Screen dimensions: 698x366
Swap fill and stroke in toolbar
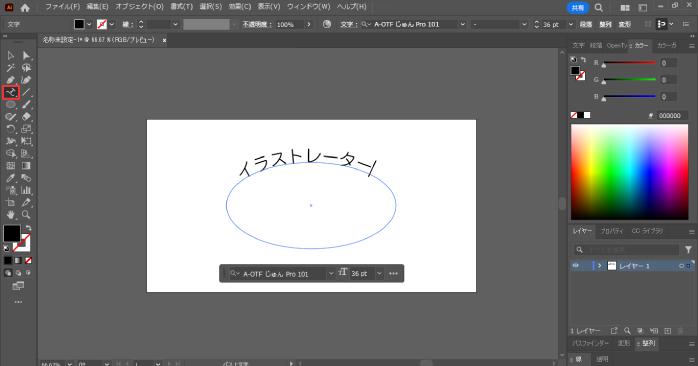[28, 228]
